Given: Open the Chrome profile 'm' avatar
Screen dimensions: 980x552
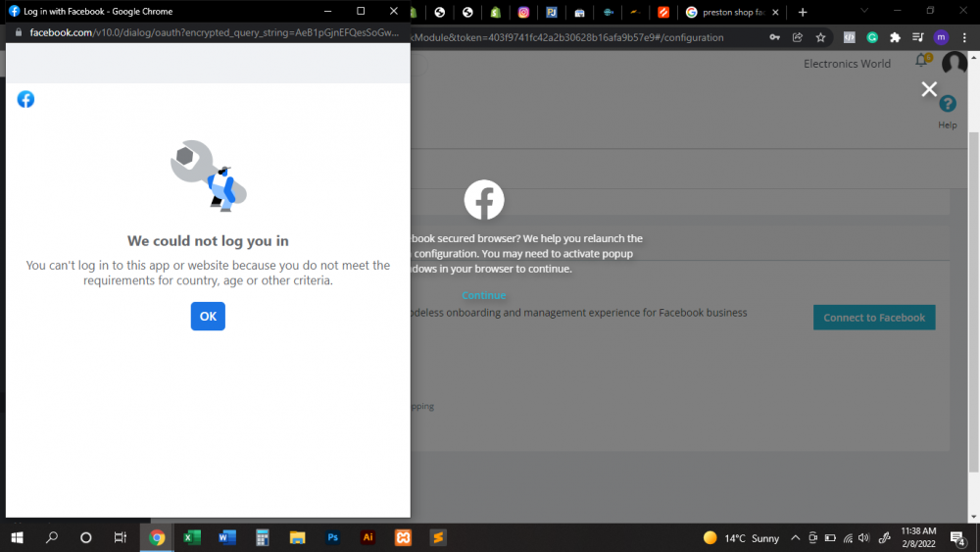Looking at the screenshot, I should point(941,37).
